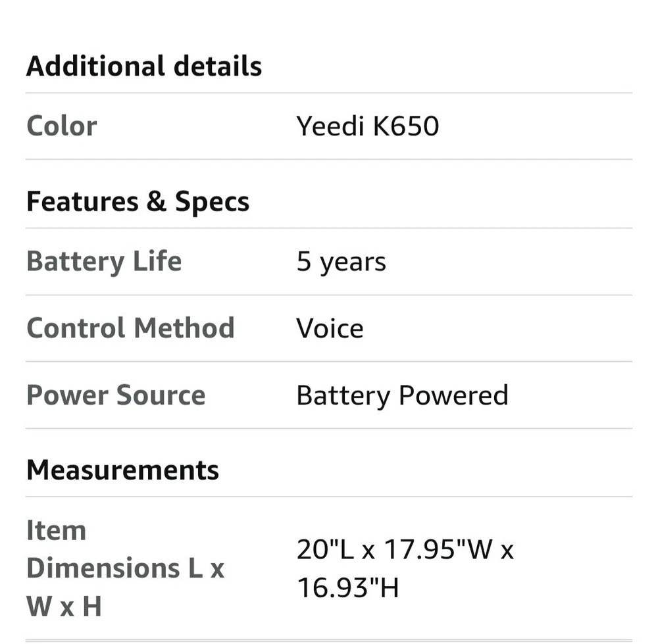Select the Battery Life label
Viewport: 658px width, 644px height.
pyautogui.click(x=103, y=261)
